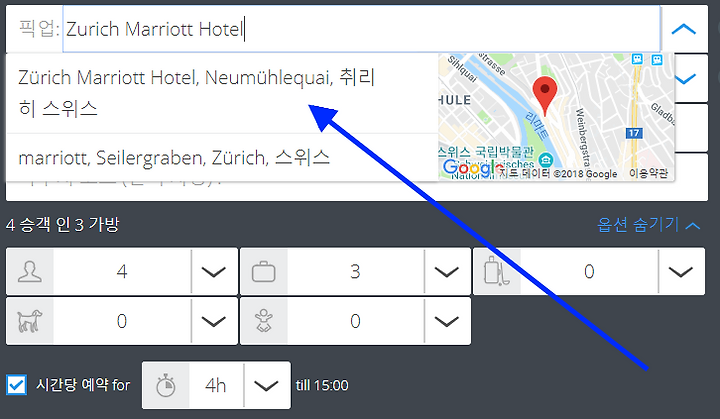Open the bag count dropdown arrow
Image resolution: width=720 pixels, height=419 pixels.
(x=447, y=272)
